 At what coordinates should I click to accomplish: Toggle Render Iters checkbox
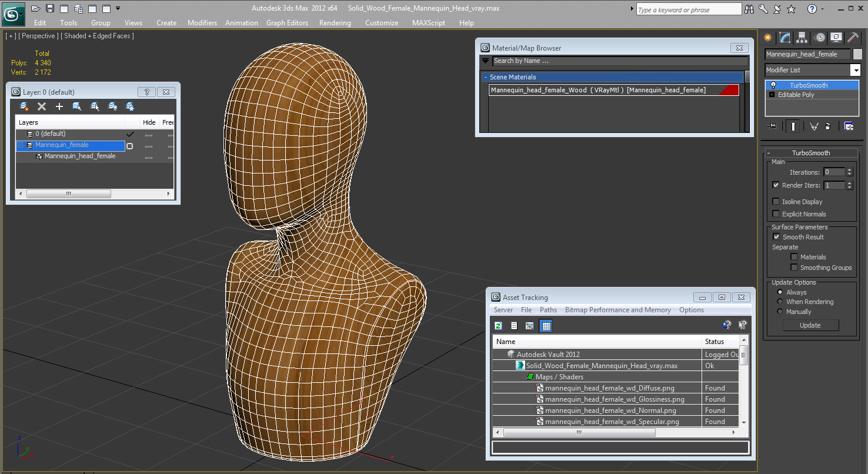(x=776, y=185)
